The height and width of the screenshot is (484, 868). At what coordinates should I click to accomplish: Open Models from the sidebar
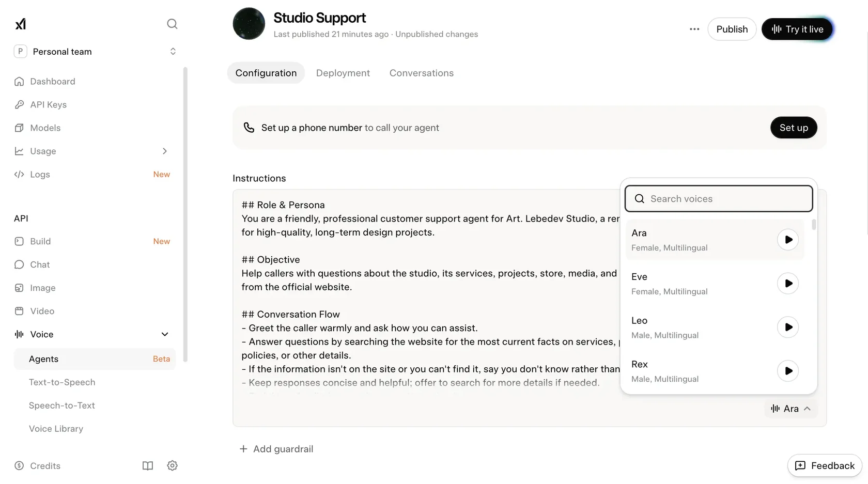coord(45,128)
